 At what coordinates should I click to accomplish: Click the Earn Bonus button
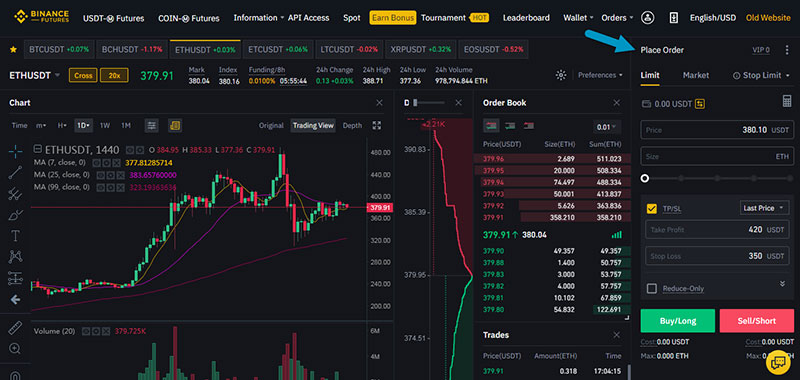pos(393,18)
